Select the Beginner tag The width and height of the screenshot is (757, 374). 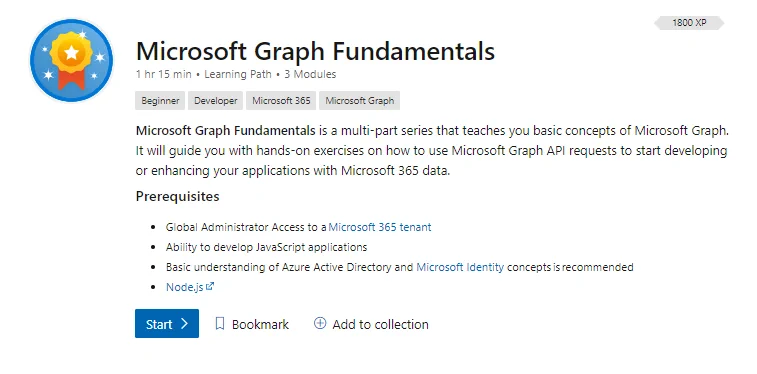point(160,101)
